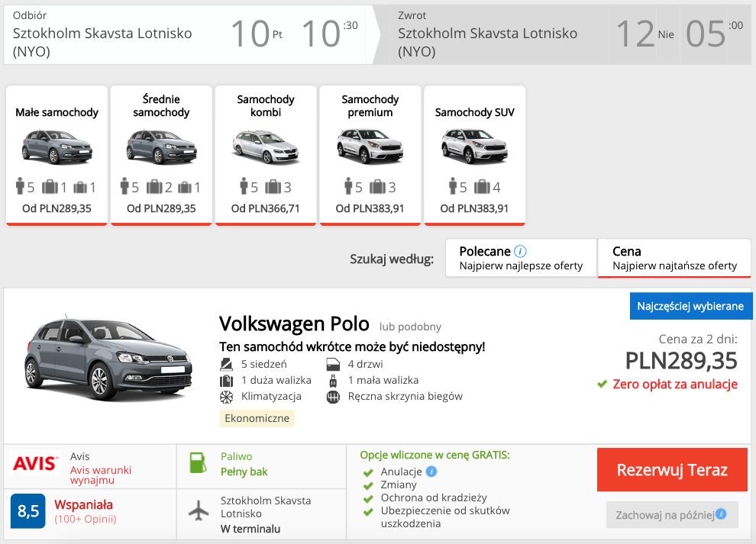Select the Małe samochody car category

click(57, 155)
